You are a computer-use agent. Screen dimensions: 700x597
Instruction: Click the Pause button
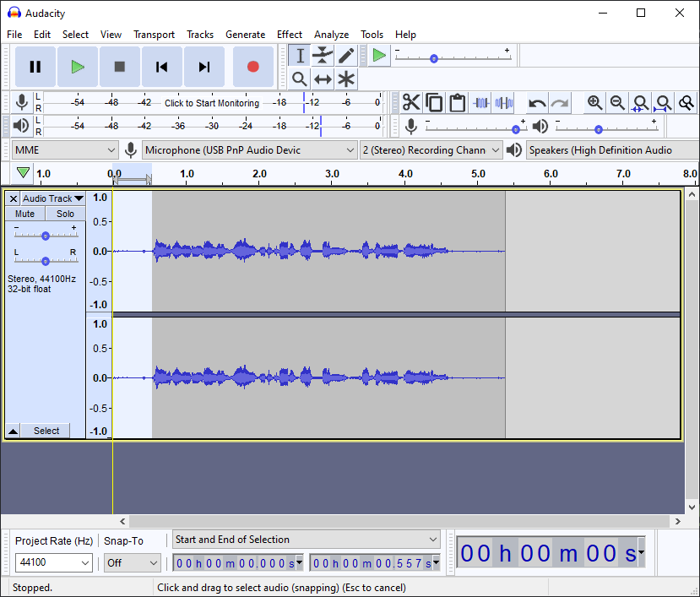(35, 67)
